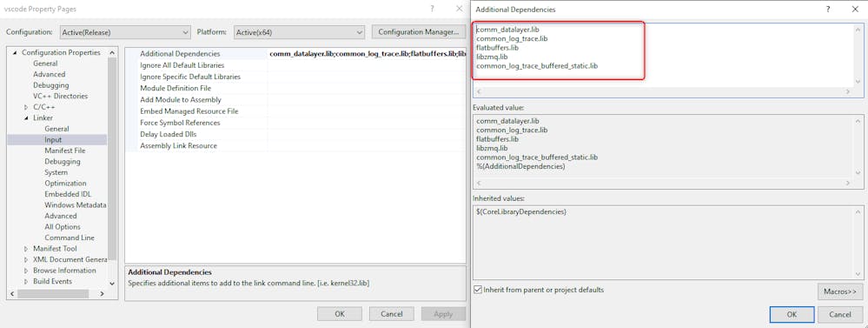
Task: Click the Macros>> button
Action: tap(839, 291)
